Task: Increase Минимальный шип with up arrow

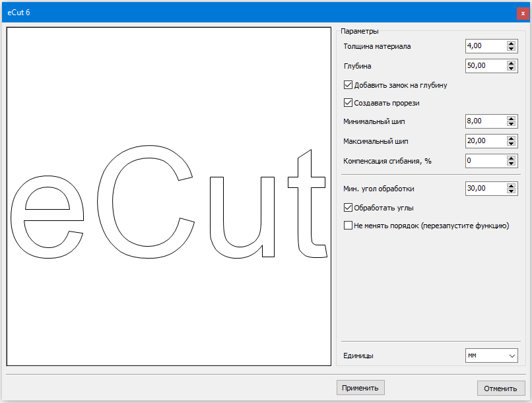Action: coord(512,119)
